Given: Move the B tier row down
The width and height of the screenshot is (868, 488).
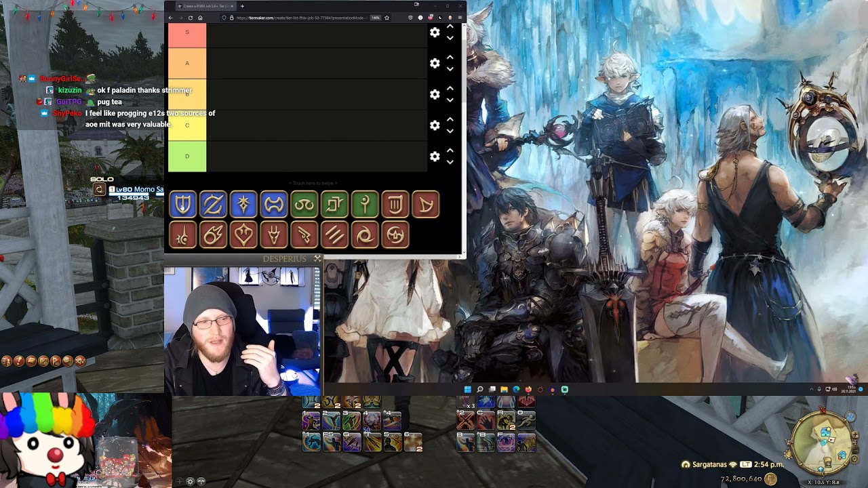Looking at the screenshot, I should 450,100.
